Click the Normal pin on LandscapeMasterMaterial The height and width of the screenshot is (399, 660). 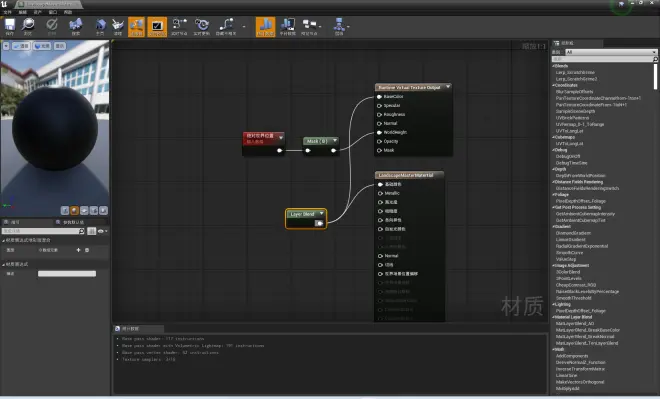[x=381, y=256]
